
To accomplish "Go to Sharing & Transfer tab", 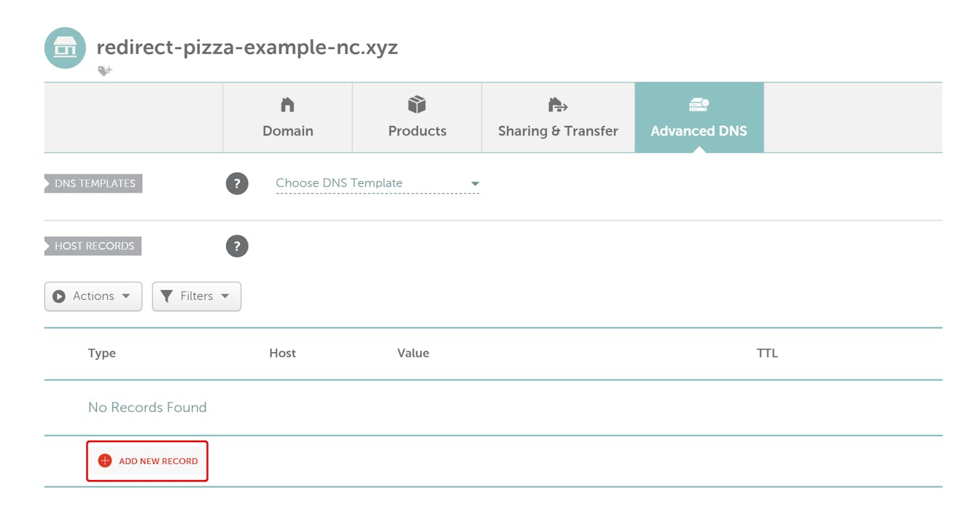I will point(558,117).
